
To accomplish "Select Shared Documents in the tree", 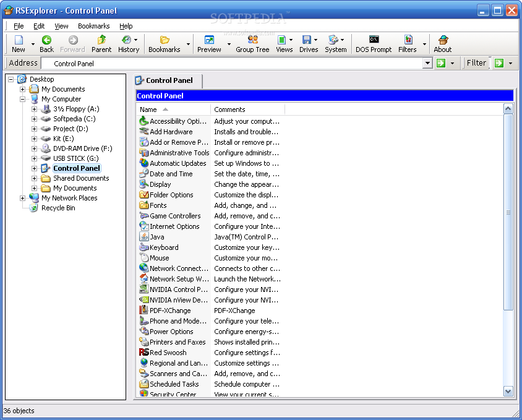I will tap(81, 178).
